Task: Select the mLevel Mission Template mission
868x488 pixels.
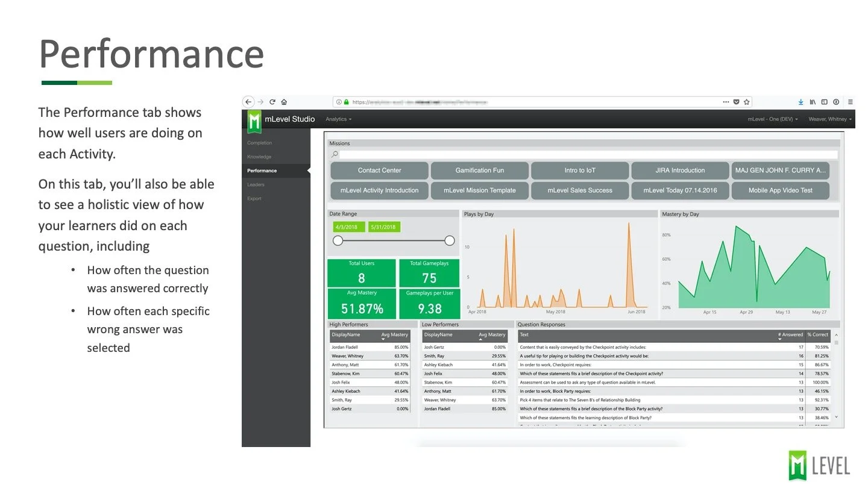Action: click(x=479, y=190)
